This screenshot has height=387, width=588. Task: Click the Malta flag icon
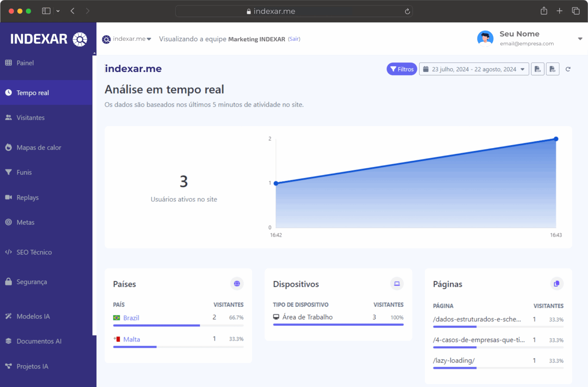tap(117, 339)
